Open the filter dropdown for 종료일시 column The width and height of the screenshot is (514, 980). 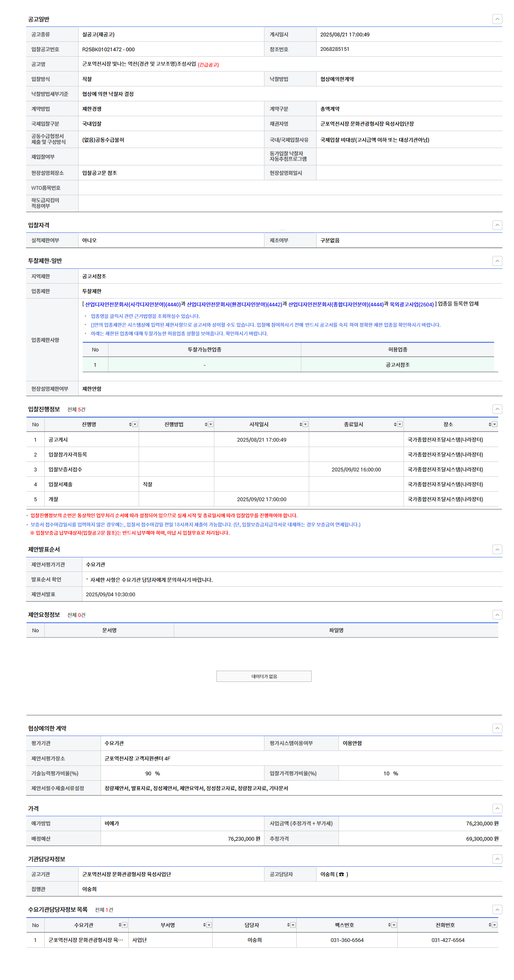click(400, 424)
